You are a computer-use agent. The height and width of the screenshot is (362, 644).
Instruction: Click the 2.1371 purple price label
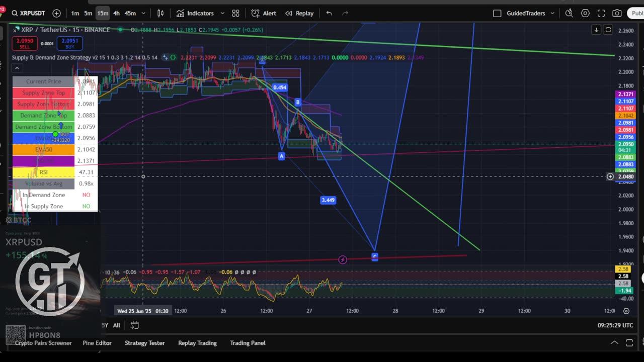tap(625, 95)
